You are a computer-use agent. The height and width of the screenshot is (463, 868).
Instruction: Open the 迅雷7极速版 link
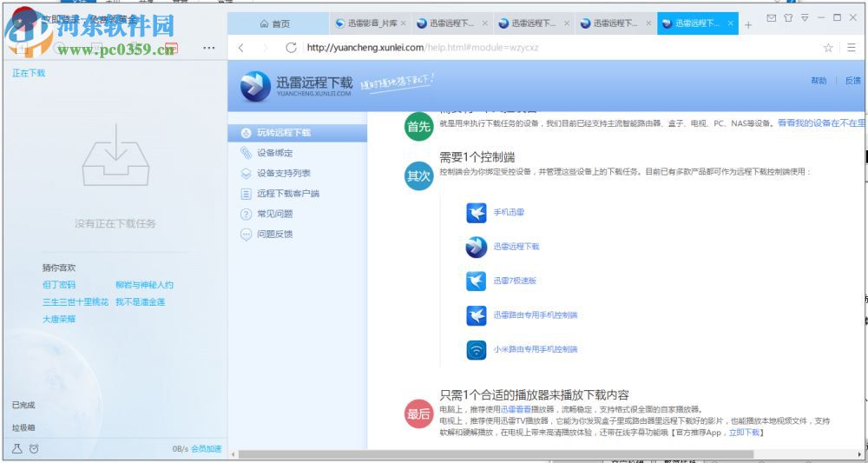515,281
